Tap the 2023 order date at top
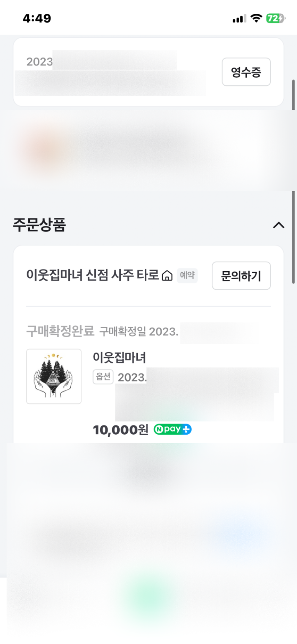297x644 pixels. (x=40, y=62)
